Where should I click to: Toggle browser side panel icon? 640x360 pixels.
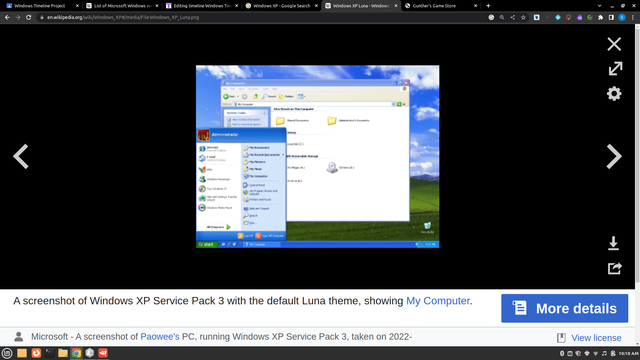611,18
